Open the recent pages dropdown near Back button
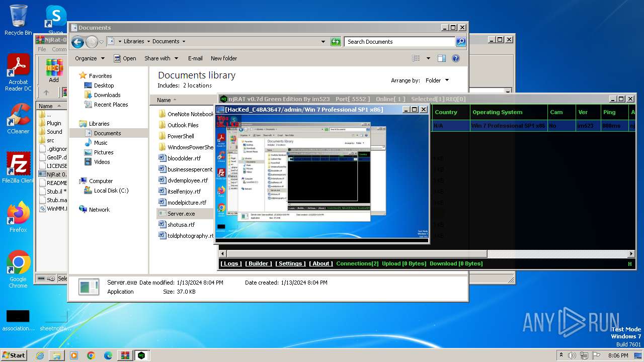This screenshot has width=644, height=362. tap(101, 42)
